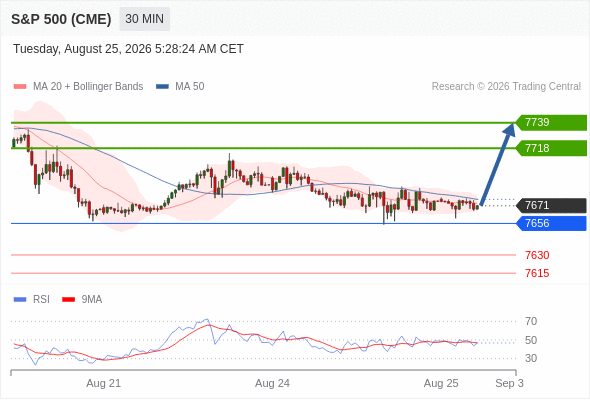Image resolution: width=590 pixels, height=400 pixels.
Task: Click the blue MA 50 legend swatch
Action: (x=162, y=87)
